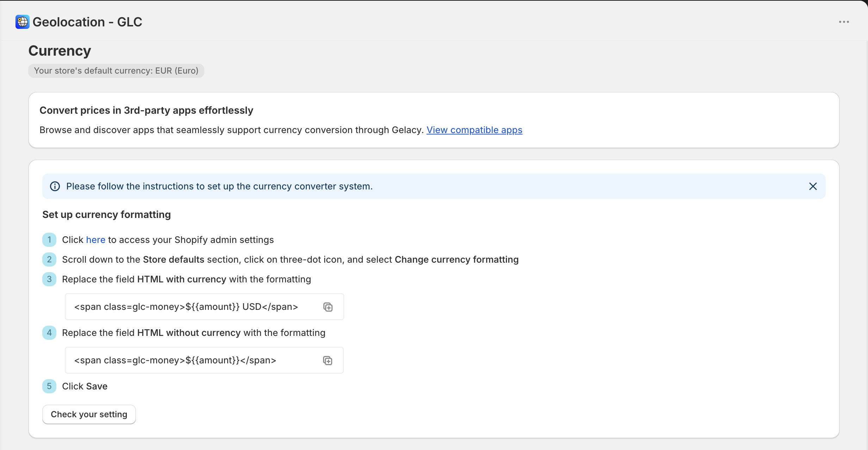Viewport: 868px width, 450px height.
Task: Click 'HTML with currency' in step 3
Action: [182, 279]
